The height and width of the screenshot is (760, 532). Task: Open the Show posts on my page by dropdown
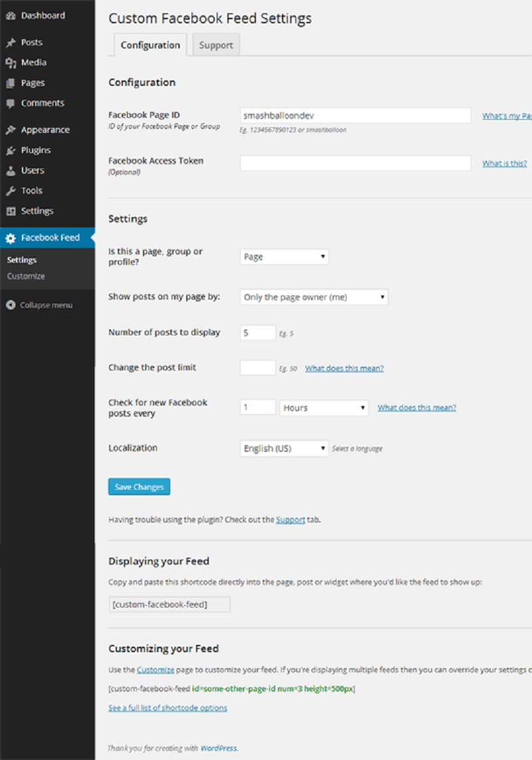[314, 297]
